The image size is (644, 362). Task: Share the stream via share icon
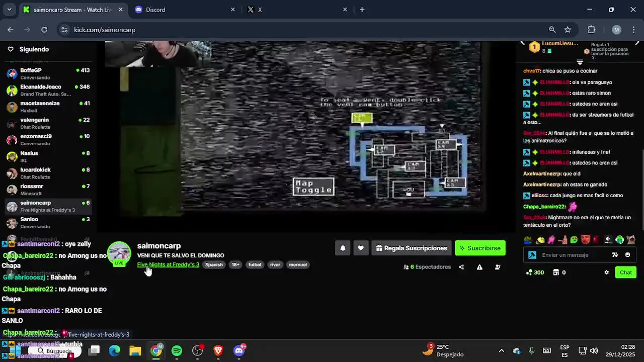pos(461,267)
